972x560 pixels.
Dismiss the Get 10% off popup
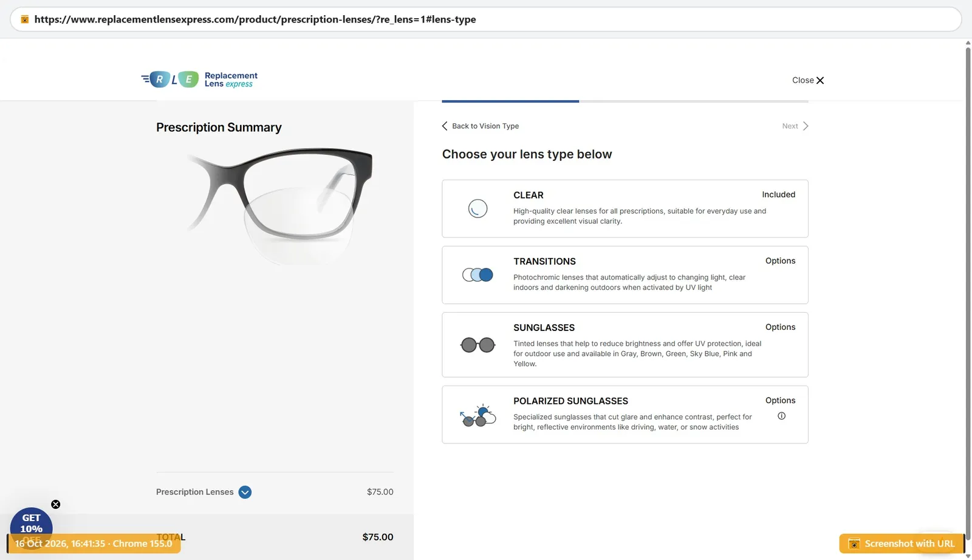pyautogui.click(x=55, y=504)
